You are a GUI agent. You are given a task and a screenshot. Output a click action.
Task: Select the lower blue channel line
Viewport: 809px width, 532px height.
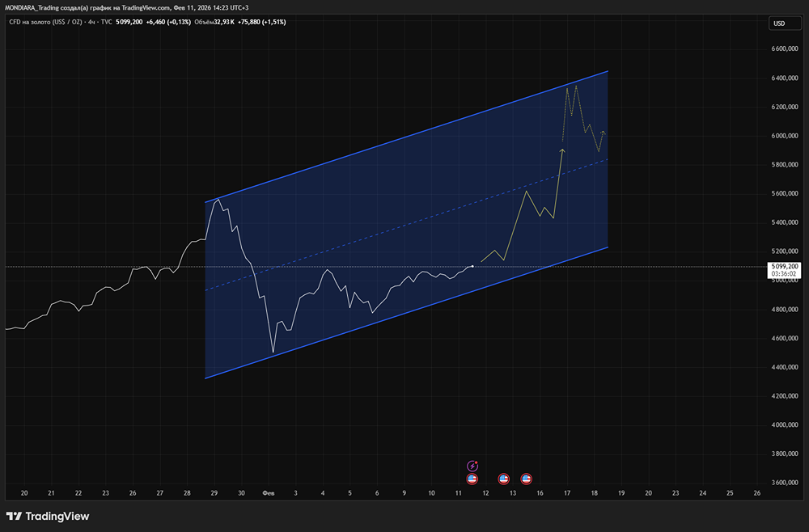(404, 311)
